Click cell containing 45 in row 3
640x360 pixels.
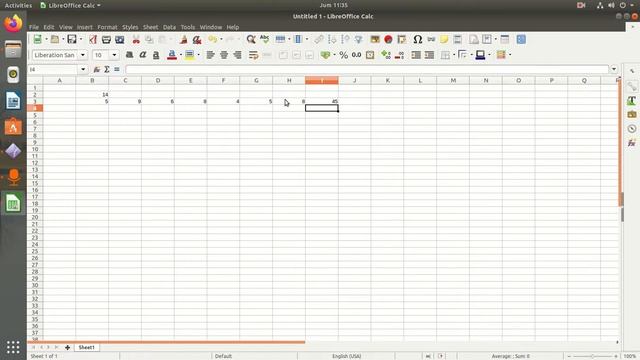322,101
